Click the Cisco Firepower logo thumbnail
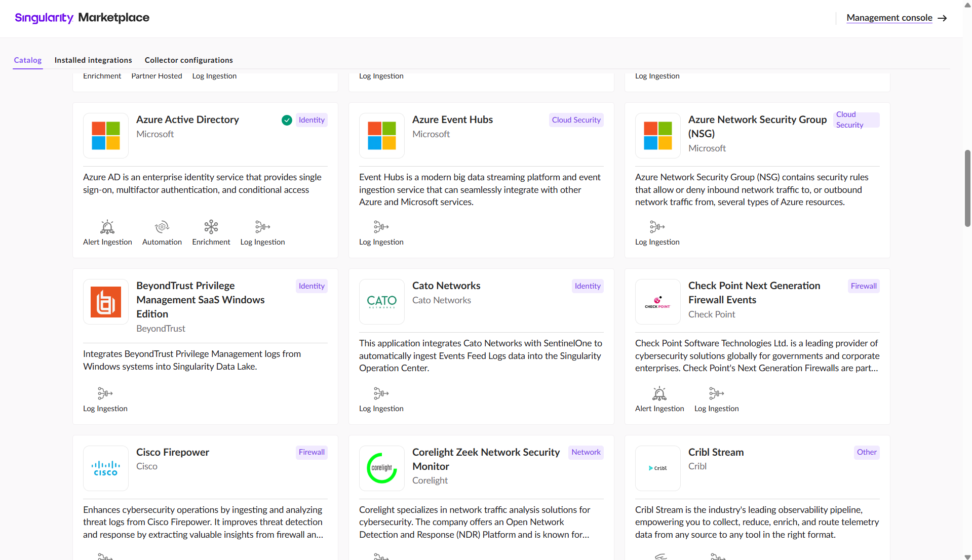This screenshot has height=560, width=972. click(106, 468)
